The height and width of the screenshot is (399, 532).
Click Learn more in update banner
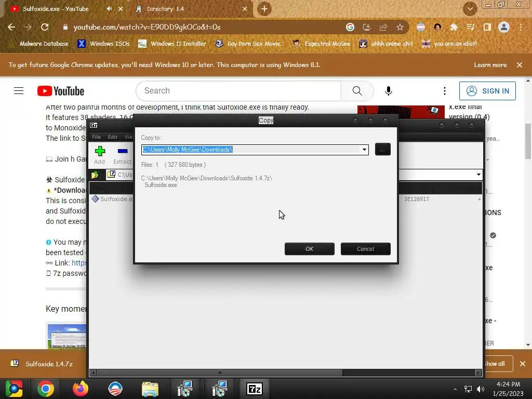point(490,65)
